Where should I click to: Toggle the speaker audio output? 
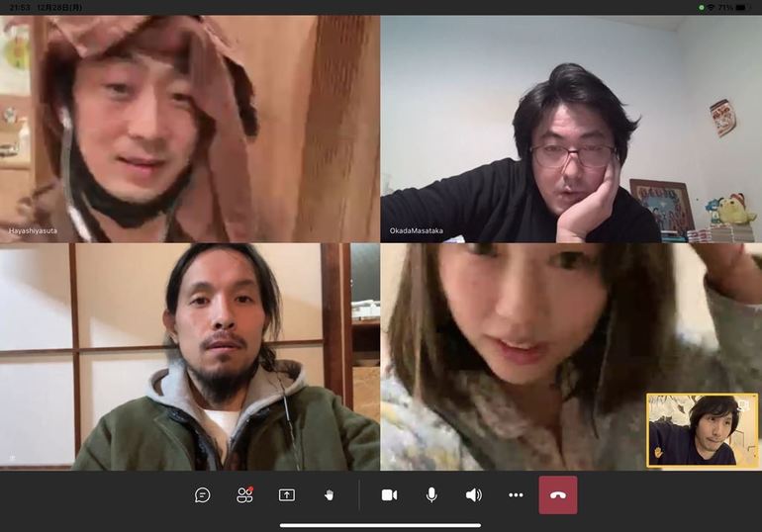point(473,494)
